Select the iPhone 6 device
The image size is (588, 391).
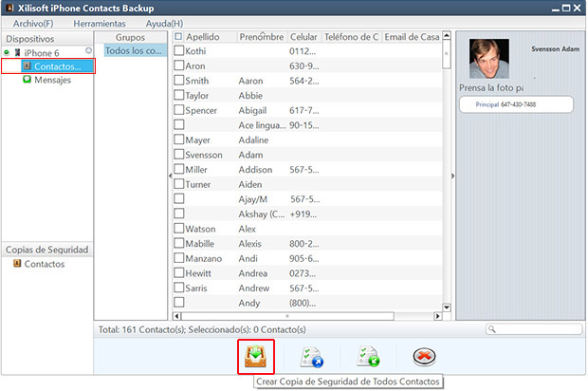[x=41, y=53]
